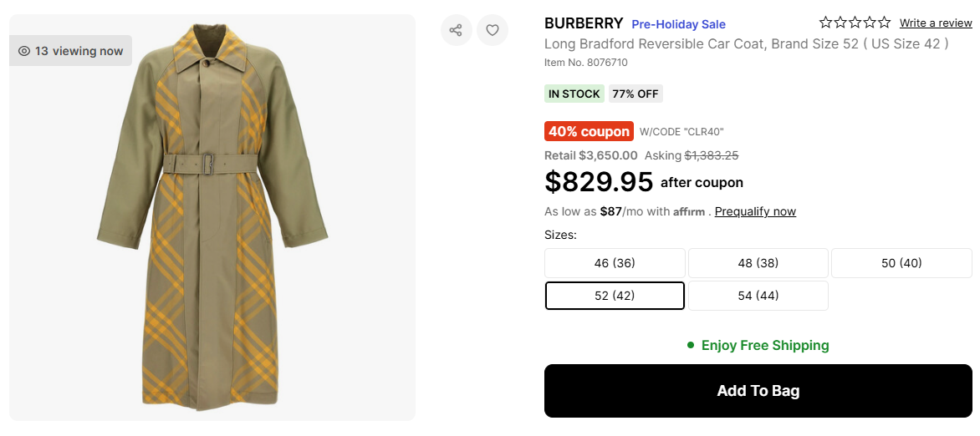Click the green free shipping dot
Image resolution: width=980 pixels, height=436 pixels.
click(691, 345)
